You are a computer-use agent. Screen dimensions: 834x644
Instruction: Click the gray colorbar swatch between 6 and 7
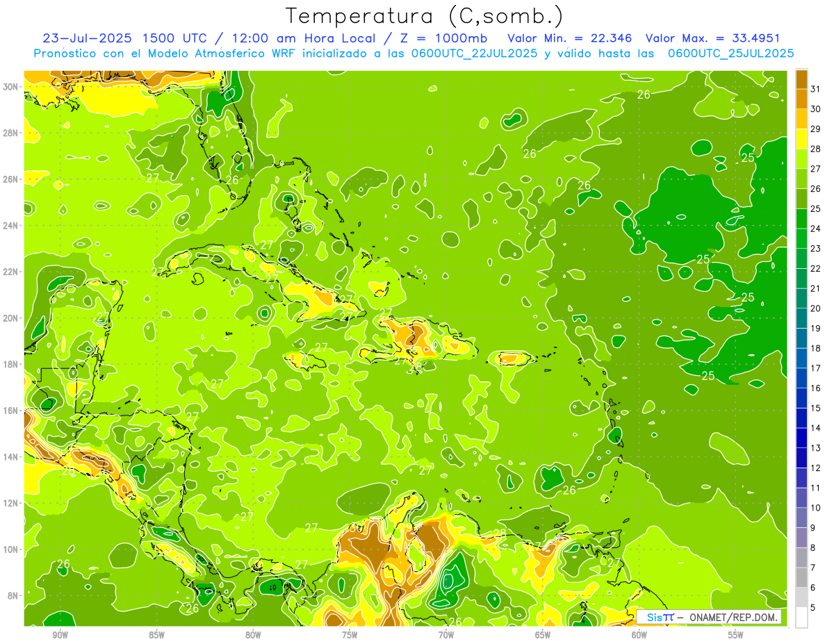(801, 577)
